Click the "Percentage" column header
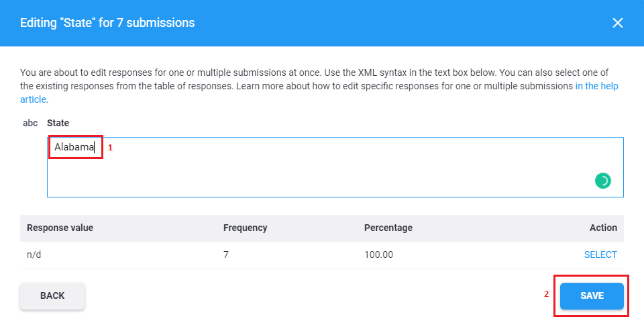 [x=388, y=228]
